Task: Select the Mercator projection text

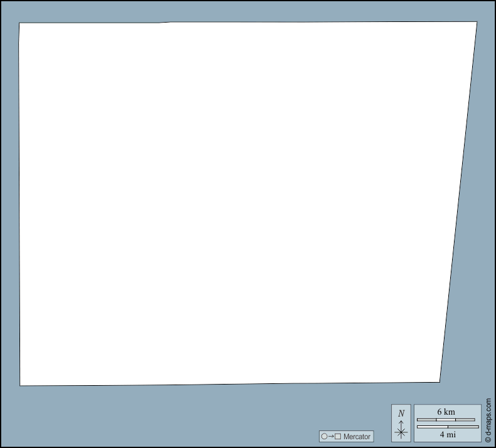Action: (357, 436)
